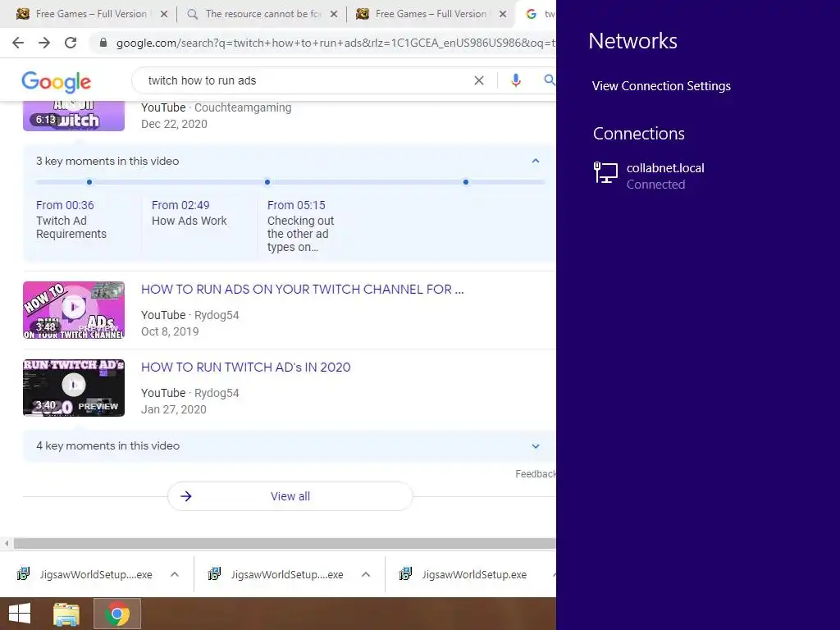Click the wired network computer icon
840x630 pixels.
[x=606, y=173]
